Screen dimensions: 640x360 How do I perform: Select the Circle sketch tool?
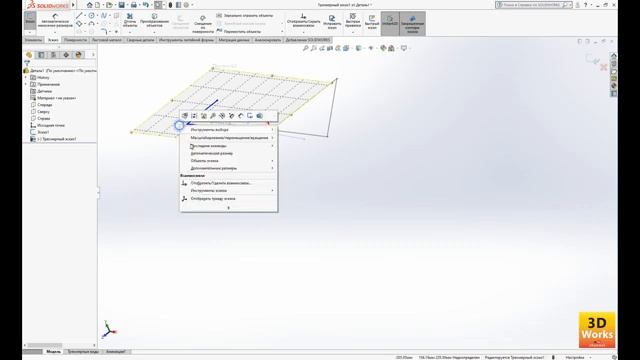coord(91,16)
